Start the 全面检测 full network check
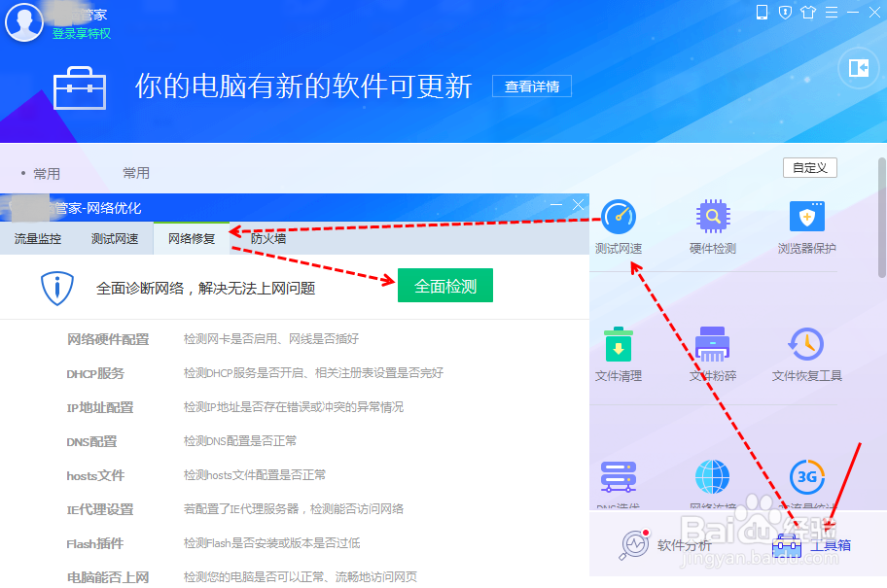887x588 pixels. click(x=444, y=285)
